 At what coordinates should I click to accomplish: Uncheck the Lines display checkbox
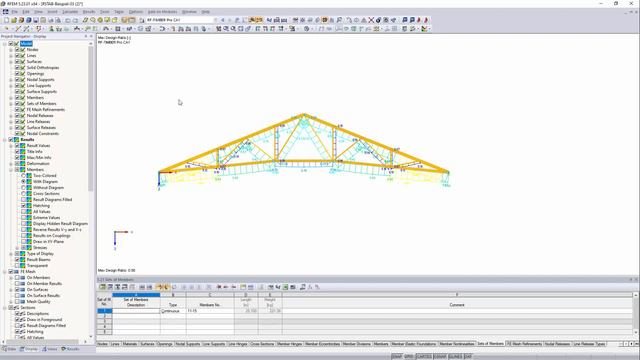coord(18,56)
